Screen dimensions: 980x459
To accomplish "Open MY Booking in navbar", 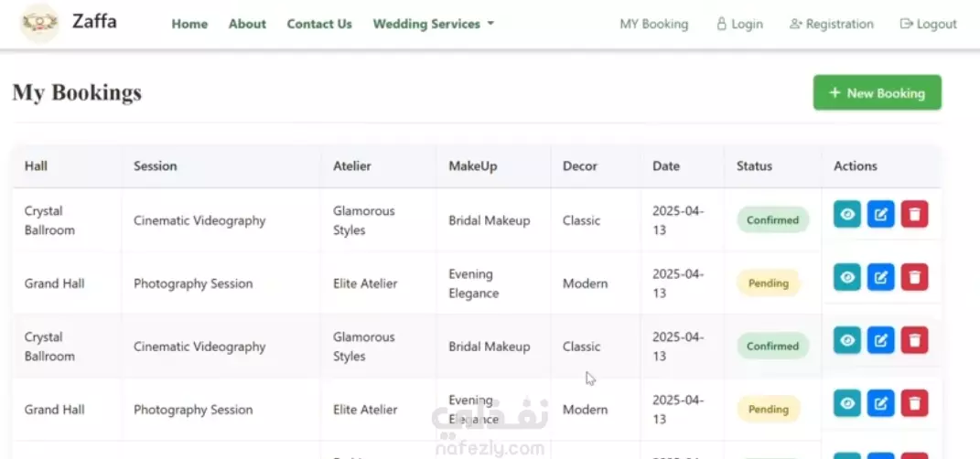I will (653, 24).
